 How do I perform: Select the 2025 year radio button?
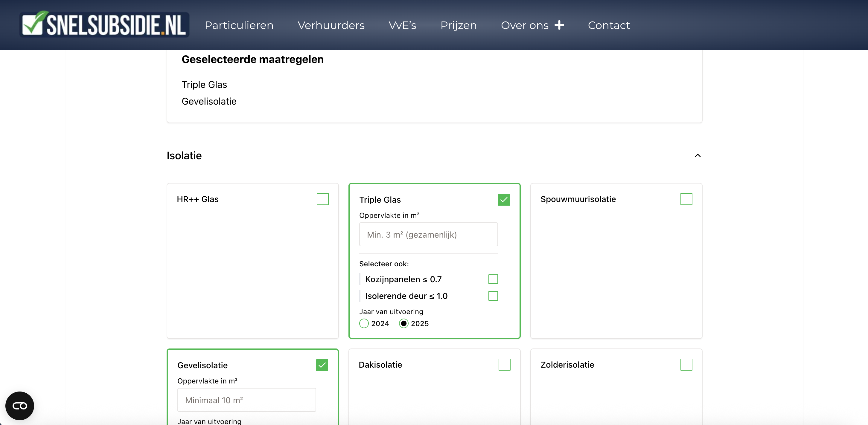tap(403, 324)
